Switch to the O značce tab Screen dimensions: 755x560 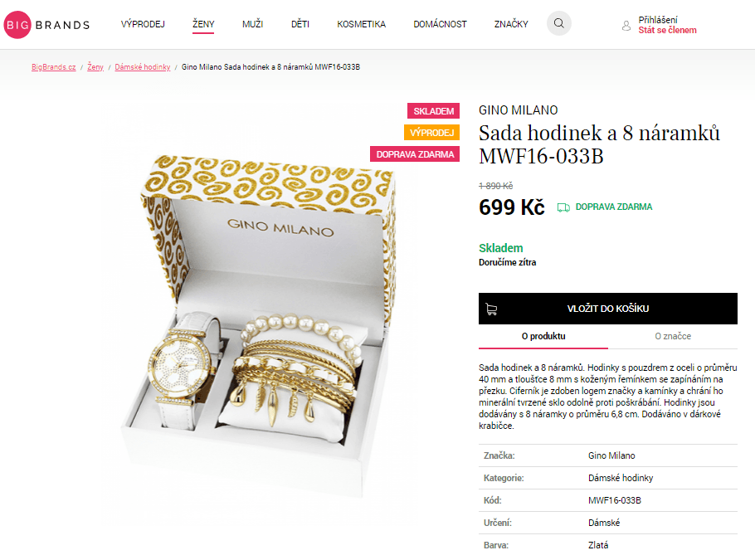pyautogui.click(x=673, y=336)
